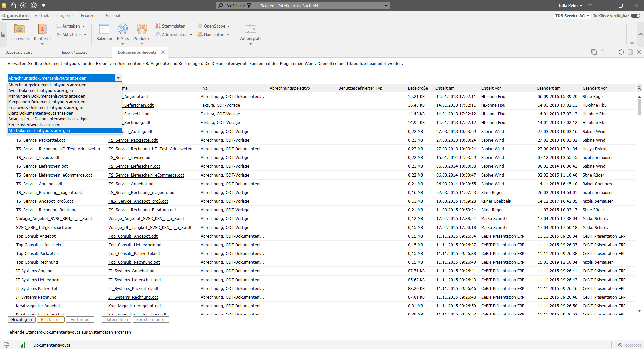Click the Speichern unter button
The image size is (644, 349).
tap(151, 320)
